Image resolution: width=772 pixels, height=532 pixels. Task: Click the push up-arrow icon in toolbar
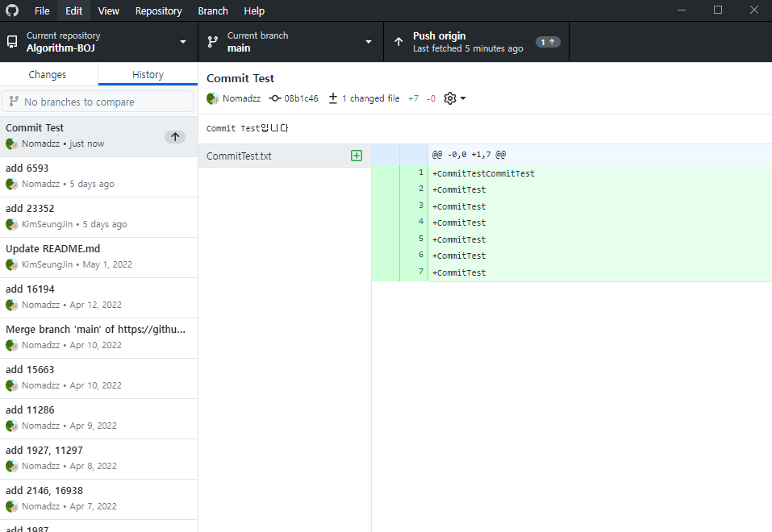(399, 42)
